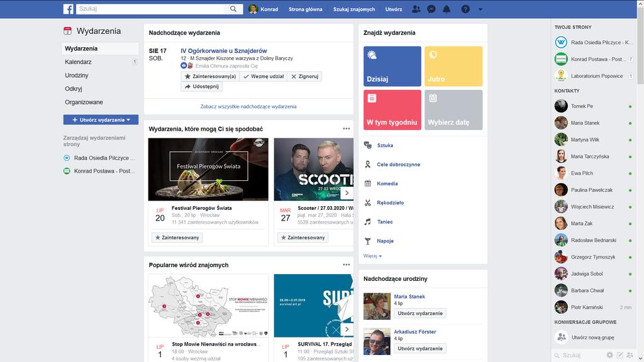
Task: Open Zobacz wszystkie nadchodzące wydarzenia link
Action: (x=248, y=106)
